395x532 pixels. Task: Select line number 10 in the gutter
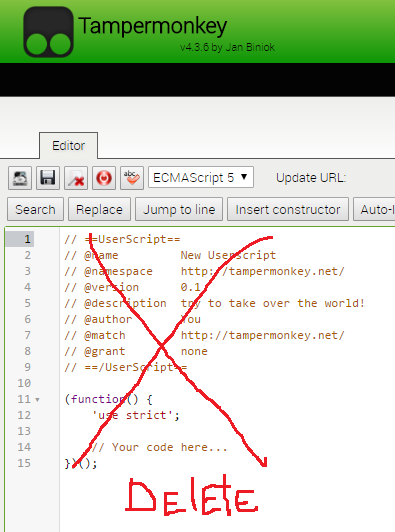click(x=24, y=383)
